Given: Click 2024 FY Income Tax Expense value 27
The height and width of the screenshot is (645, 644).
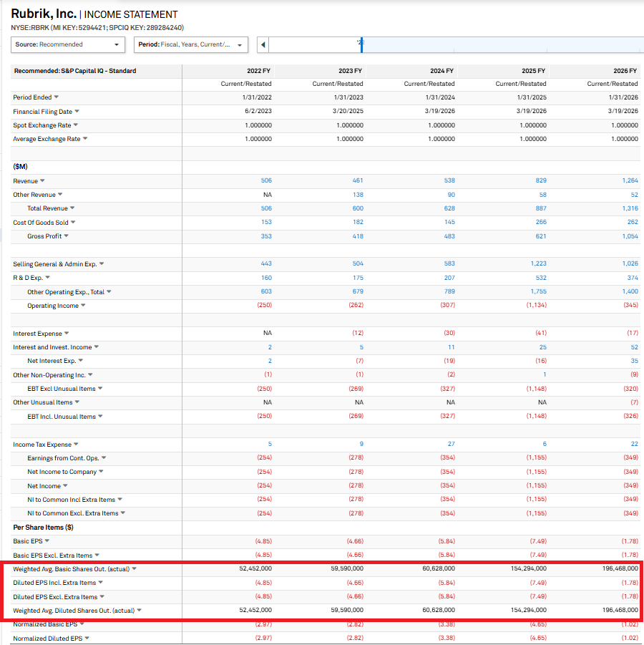Looking at the screenshot, I should [451, 444].
